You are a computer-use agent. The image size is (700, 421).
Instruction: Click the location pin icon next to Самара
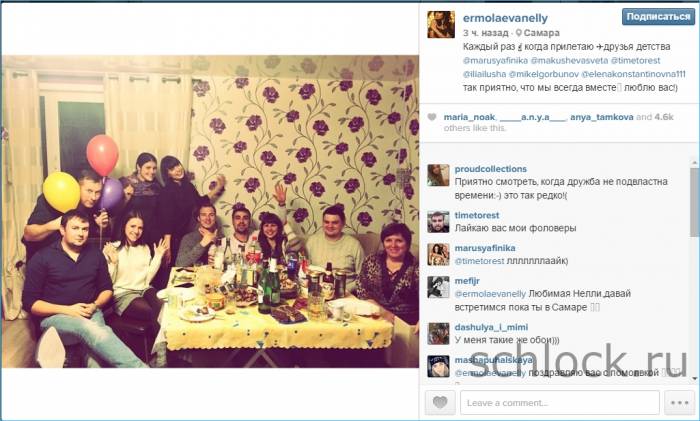tap(518, 33)
